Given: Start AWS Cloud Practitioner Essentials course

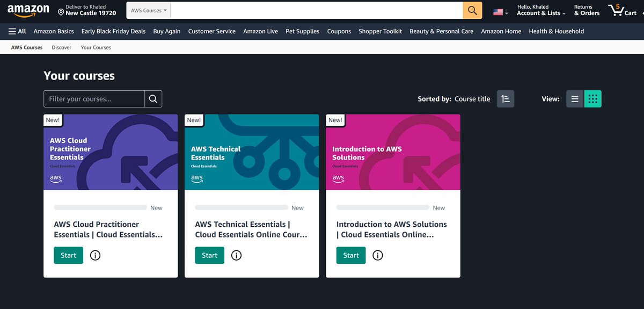Looking at the screenshot, I should (x=69, y=255).
